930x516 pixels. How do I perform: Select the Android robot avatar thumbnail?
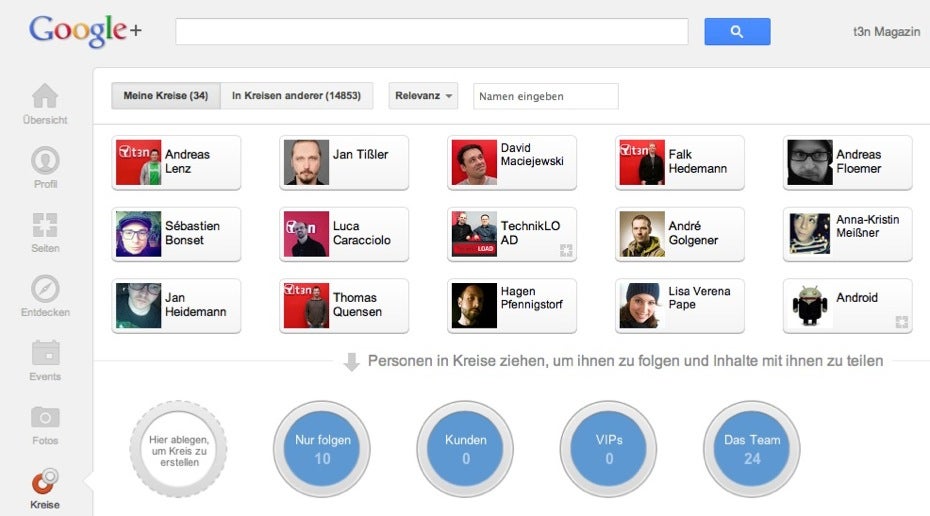tap(810, 306)
